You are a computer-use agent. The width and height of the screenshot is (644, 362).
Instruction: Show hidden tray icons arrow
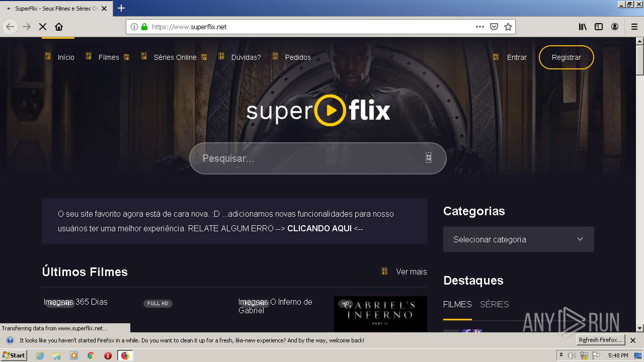click(x=561, y=355)
